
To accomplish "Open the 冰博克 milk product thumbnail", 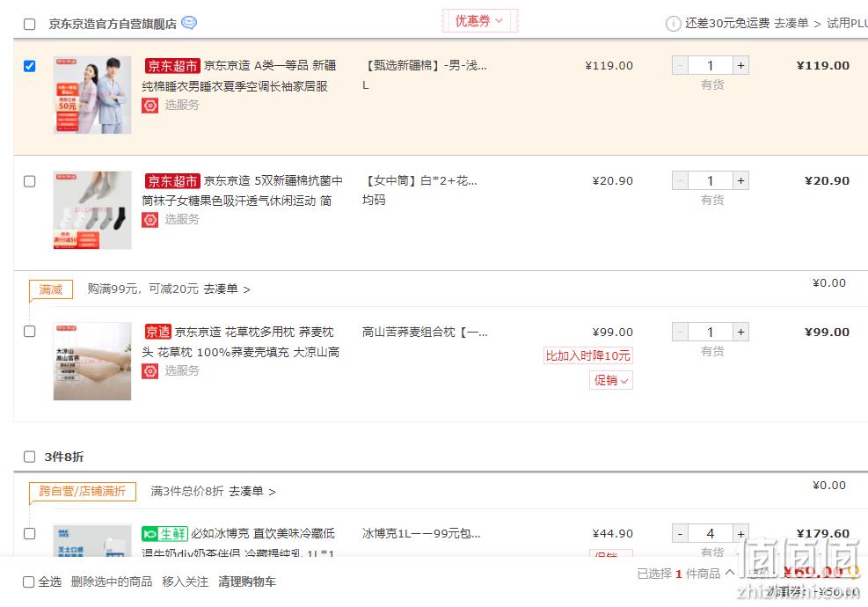I will tap(92, 540).
